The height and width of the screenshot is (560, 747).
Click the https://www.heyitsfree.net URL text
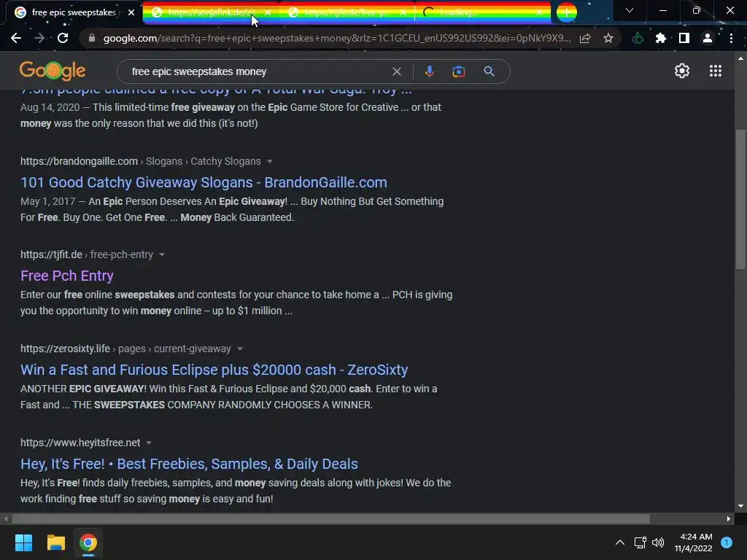click(80, 443)
